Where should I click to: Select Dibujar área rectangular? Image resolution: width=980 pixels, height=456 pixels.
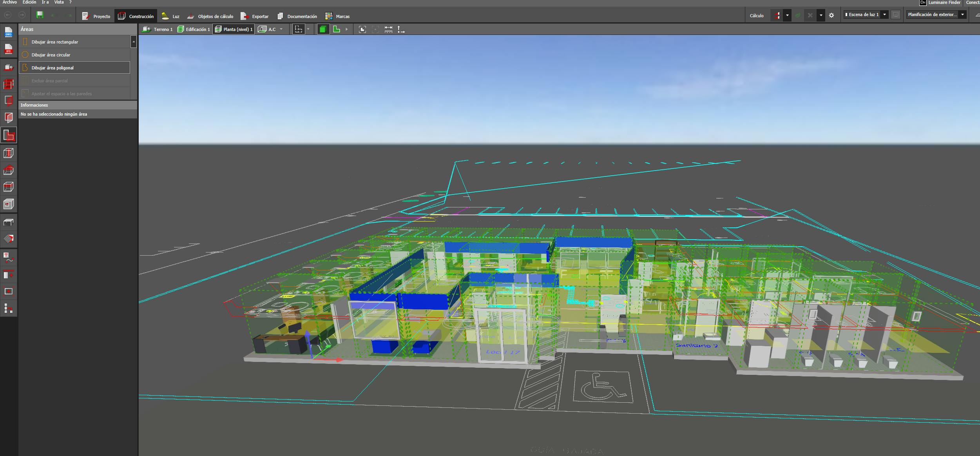(x=55, y=42)
